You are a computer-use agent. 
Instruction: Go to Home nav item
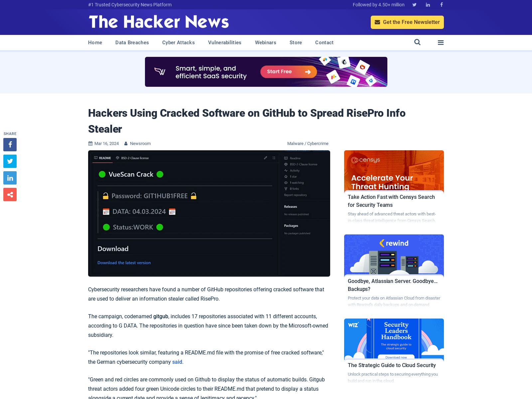click(95, 43)
